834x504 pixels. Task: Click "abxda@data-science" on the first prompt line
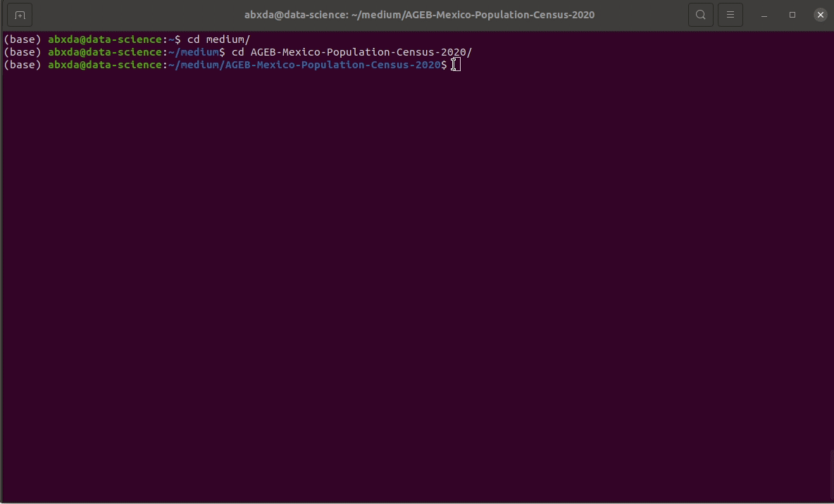(105, 39)
